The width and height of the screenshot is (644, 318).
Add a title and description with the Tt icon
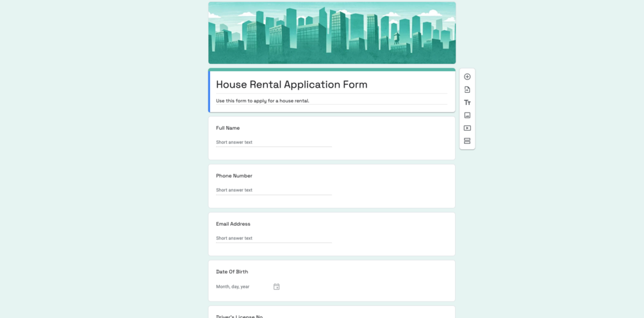[467, 102]
